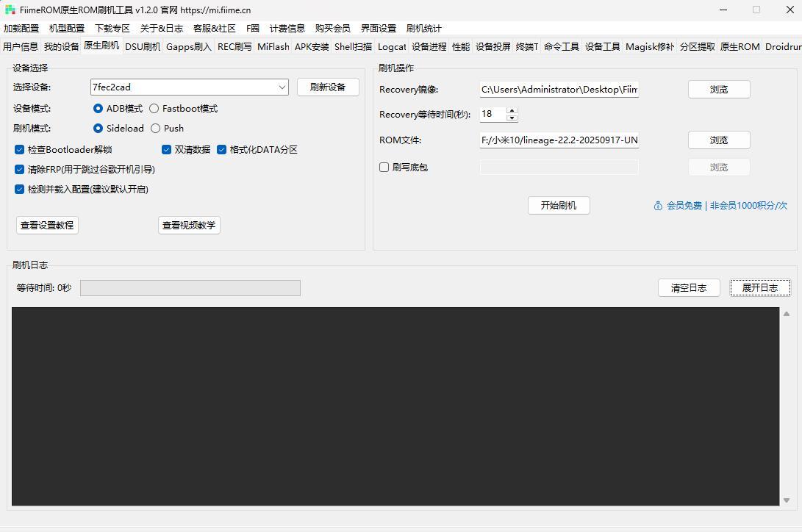Click the 等待时间 progress bar
The width and height of the screenshot is (802, 532).
pos(190,287)
